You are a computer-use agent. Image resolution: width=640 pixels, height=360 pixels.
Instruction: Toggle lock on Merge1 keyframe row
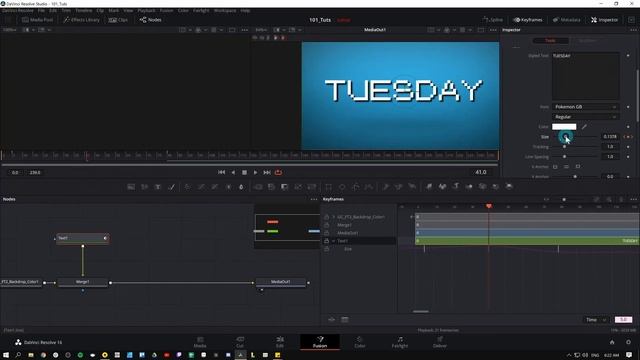[327, 225]
